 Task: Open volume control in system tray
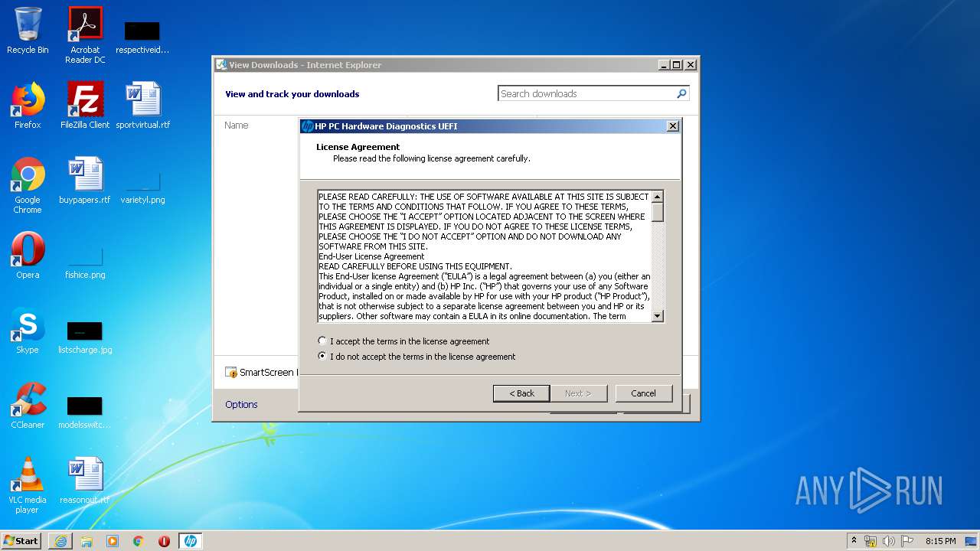888,541
